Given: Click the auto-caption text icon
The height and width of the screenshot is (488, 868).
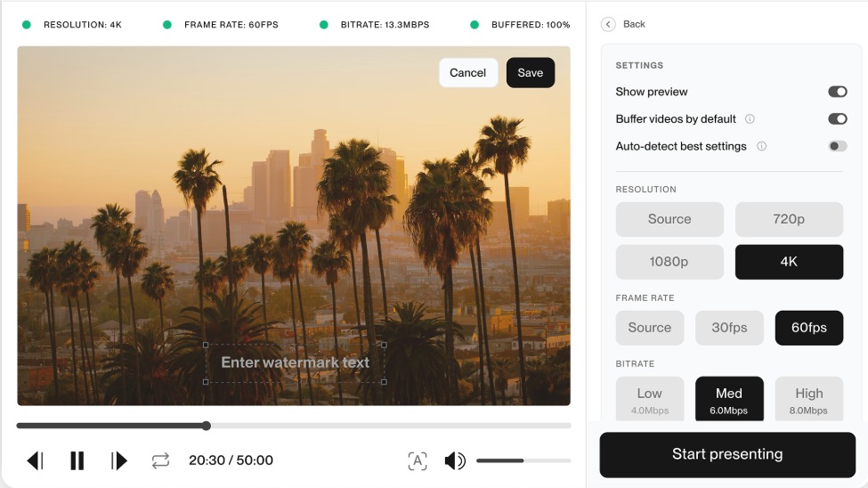Looking at the screenshot, I should [x=418, y=460].
